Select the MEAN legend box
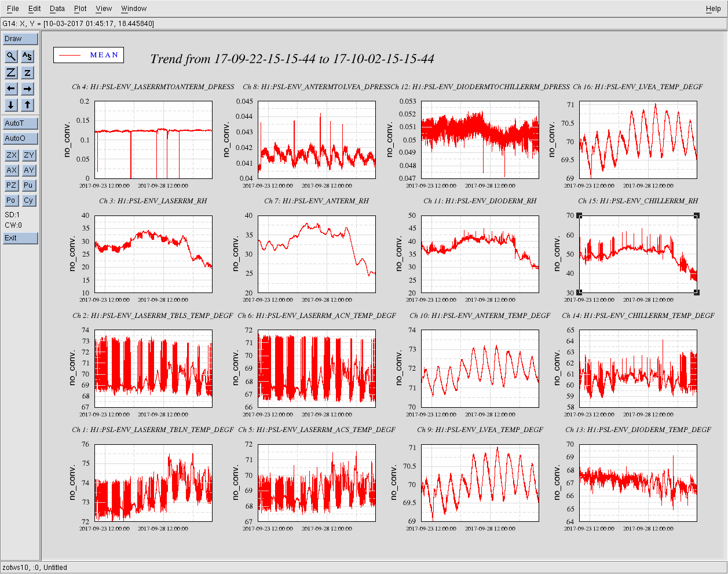728x574 pixels. pos(89,55)
